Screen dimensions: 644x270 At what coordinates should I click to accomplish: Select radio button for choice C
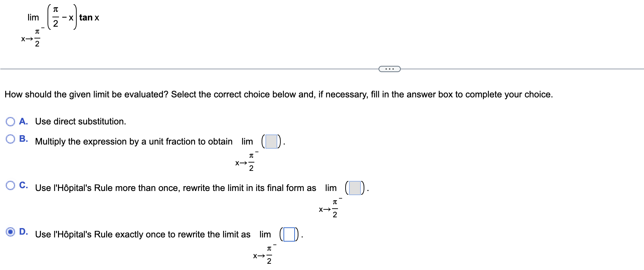point(10,186)
